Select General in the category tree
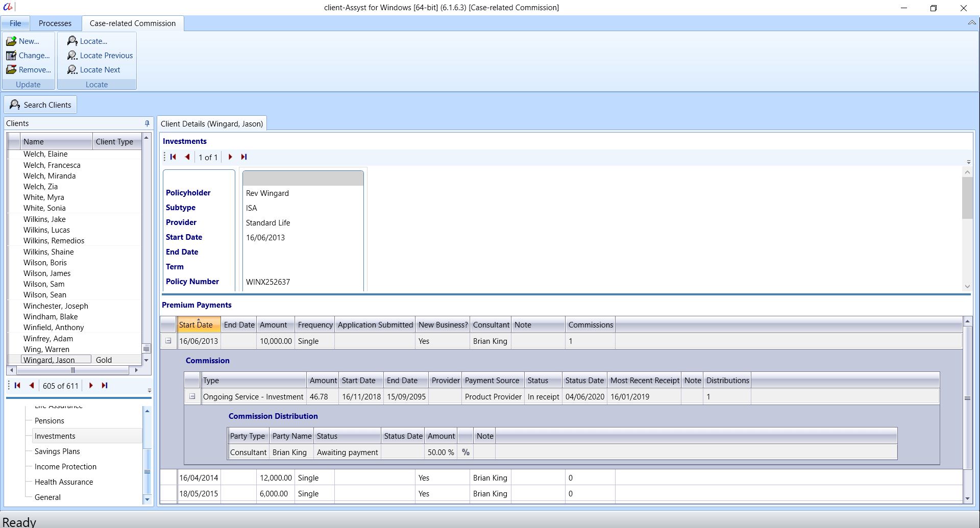Image resolution: width=980 pixels, height=528 pixels. [x=47, y=497]
